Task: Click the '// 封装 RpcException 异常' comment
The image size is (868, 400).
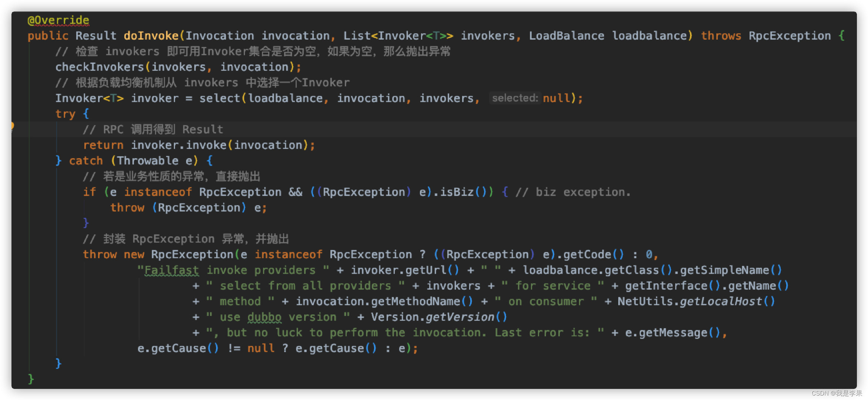Action: click(x=186, y=239)
